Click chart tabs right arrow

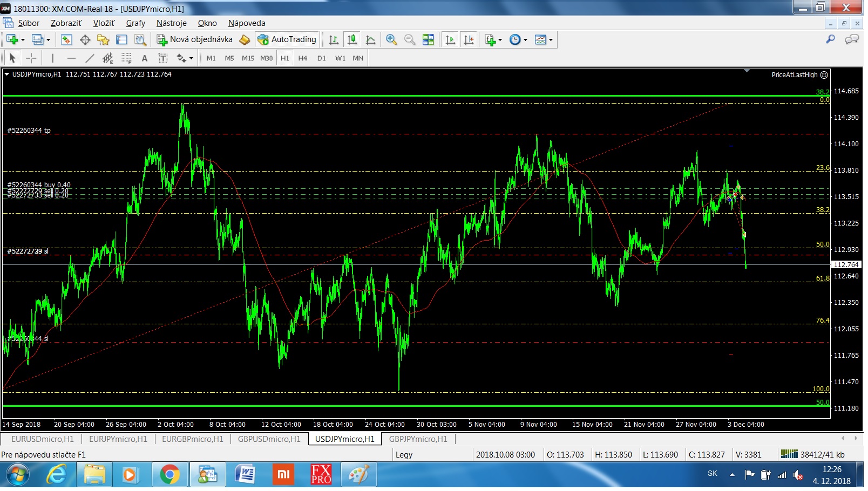point(856,438)
